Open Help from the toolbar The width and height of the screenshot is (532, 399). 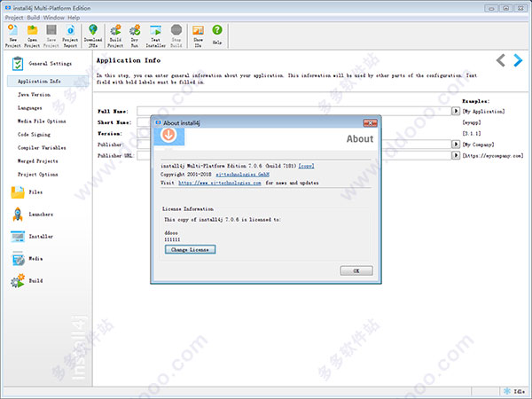[x=217, y=35]
